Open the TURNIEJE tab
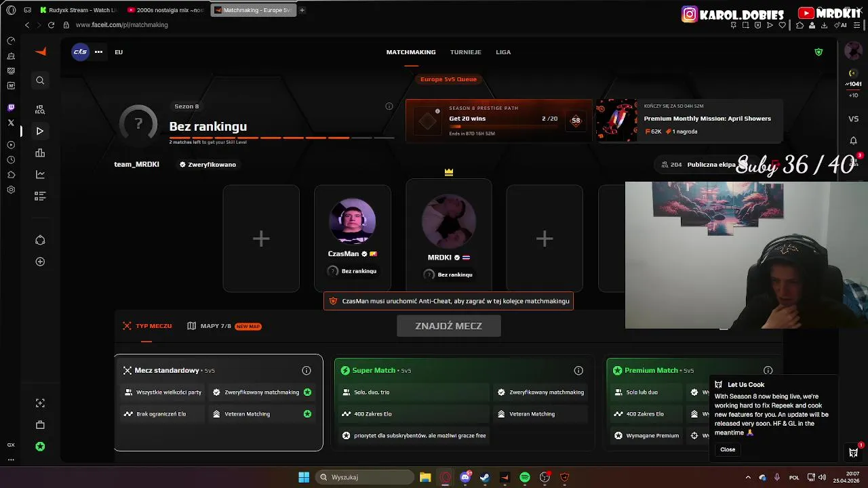Image resolution: width=868 pixels, height=488 pixels. pyautogui.click(x=466, y=52)
